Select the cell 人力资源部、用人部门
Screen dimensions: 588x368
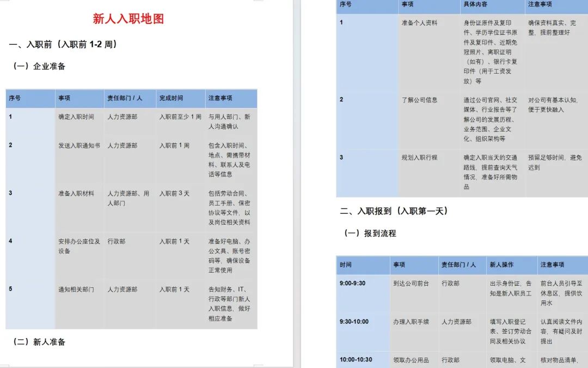(x=128, y=198)
